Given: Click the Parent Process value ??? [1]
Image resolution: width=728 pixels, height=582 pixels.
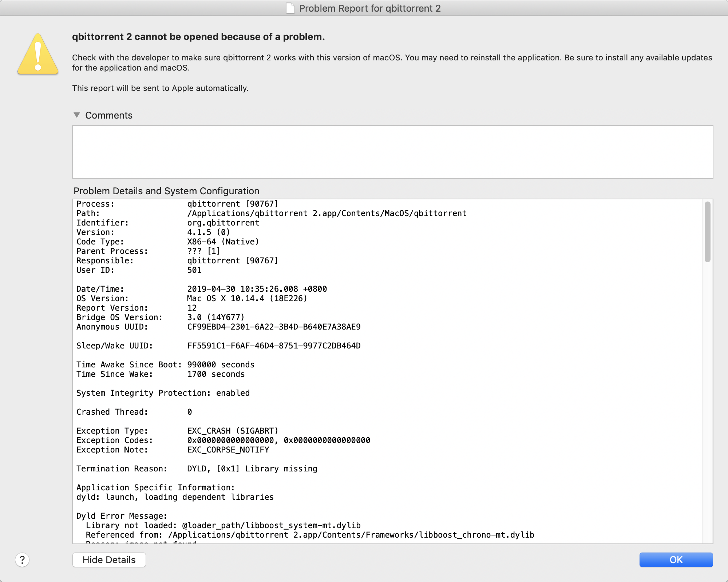Looking at the screenshot, I should point(203,251).
